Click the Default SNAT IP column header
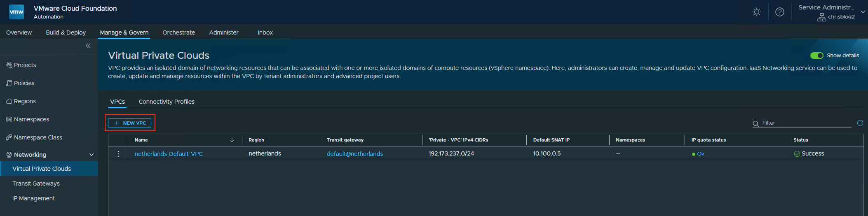 click(551, 140)
